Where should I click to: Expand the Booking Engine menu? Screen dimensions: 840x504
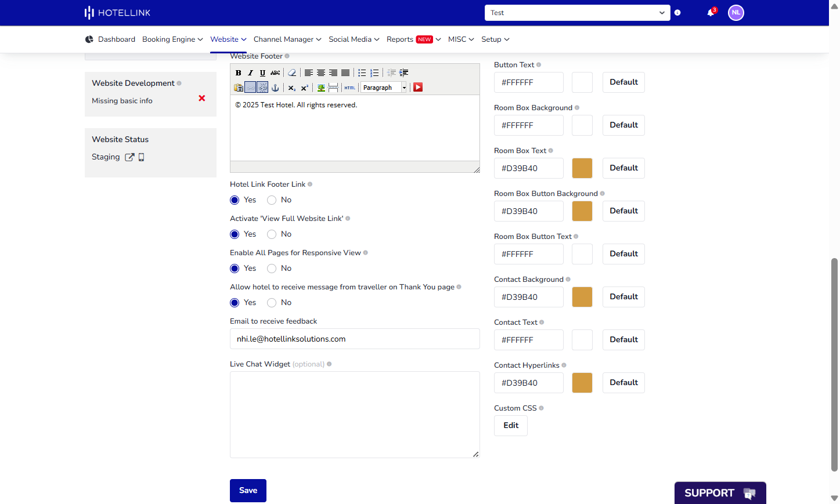coord(172,39)
